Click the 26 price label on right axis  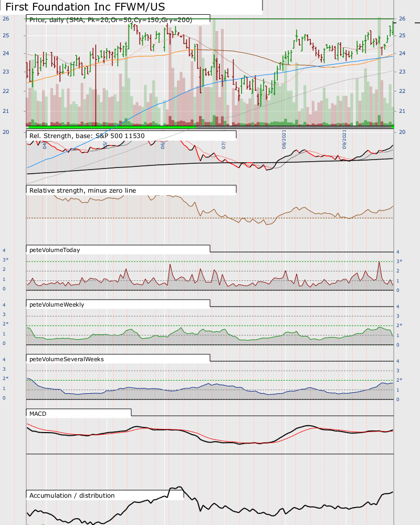402,19
